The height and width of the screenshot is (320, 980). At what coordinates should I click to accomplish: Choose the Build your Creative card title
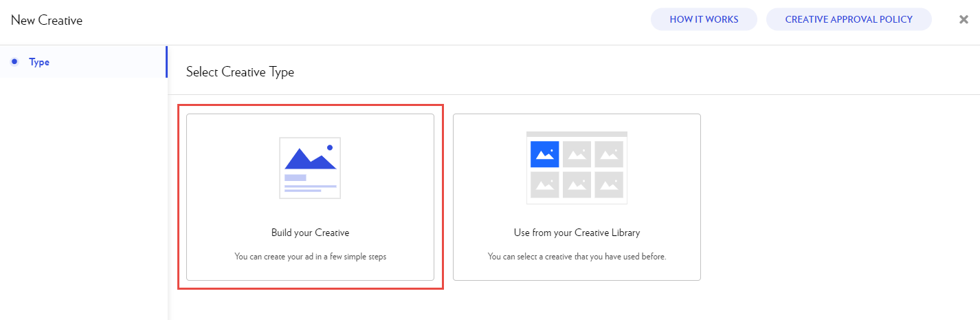coord(310,233)
